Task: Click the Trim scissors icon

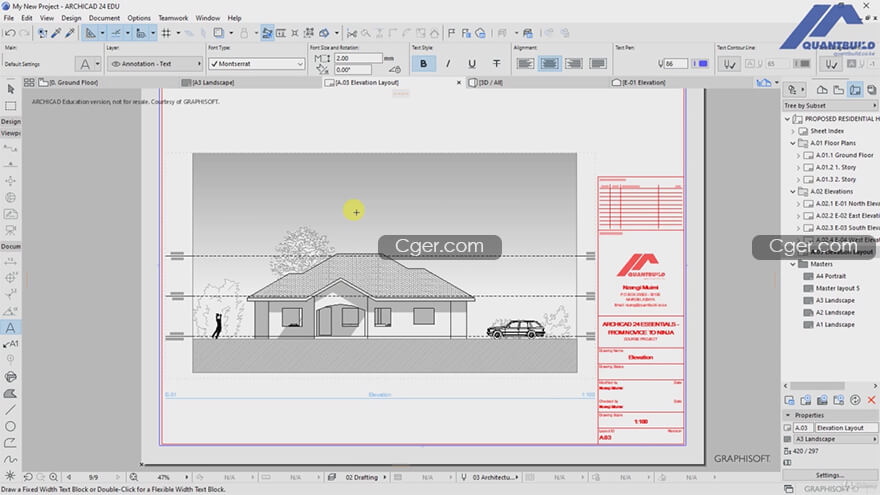Action: 352,33
